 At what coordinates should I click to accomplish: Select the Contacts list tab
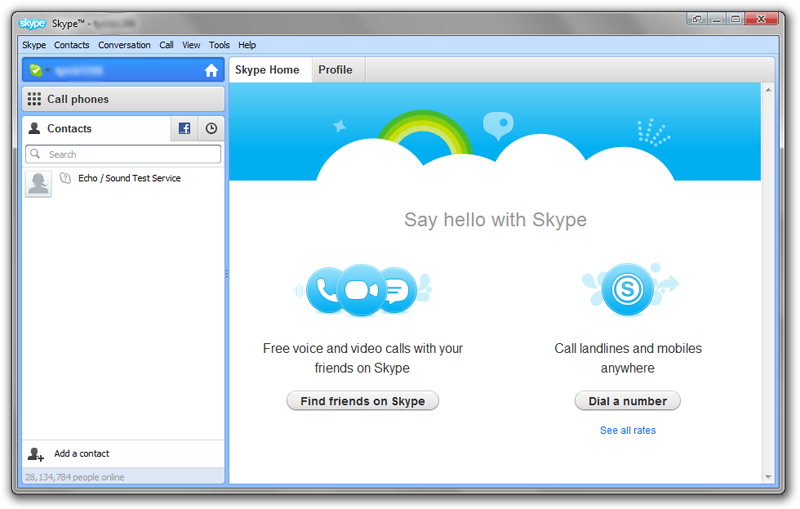96,129
